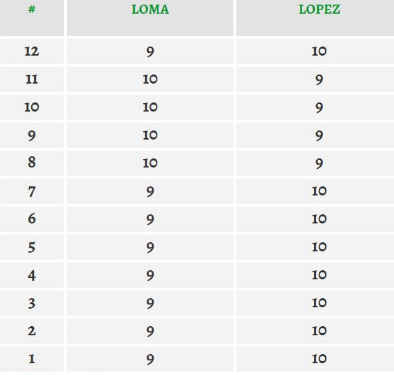This screenshot has width=394, height=375.
Task: Click LOPEZ's score in round 7
Action: point(319,191)
